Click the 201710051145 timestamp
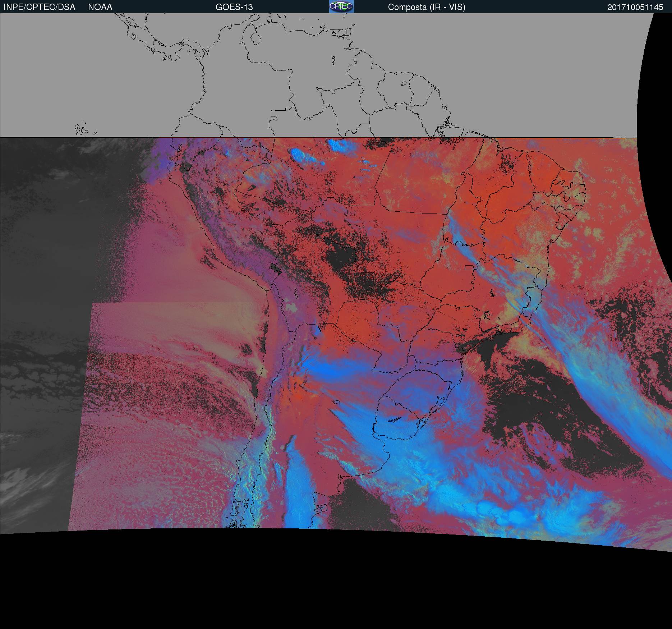 [x=635, y=7]
